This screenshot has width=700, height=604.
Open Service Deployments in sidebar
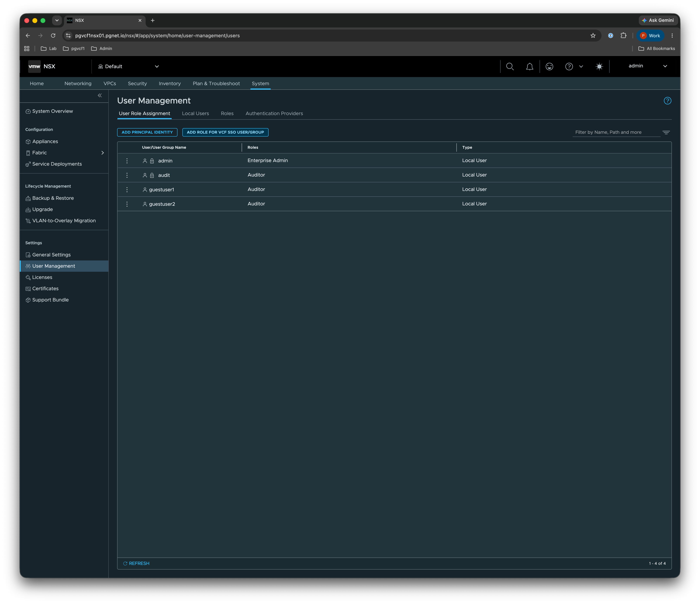tap(54, 164)
